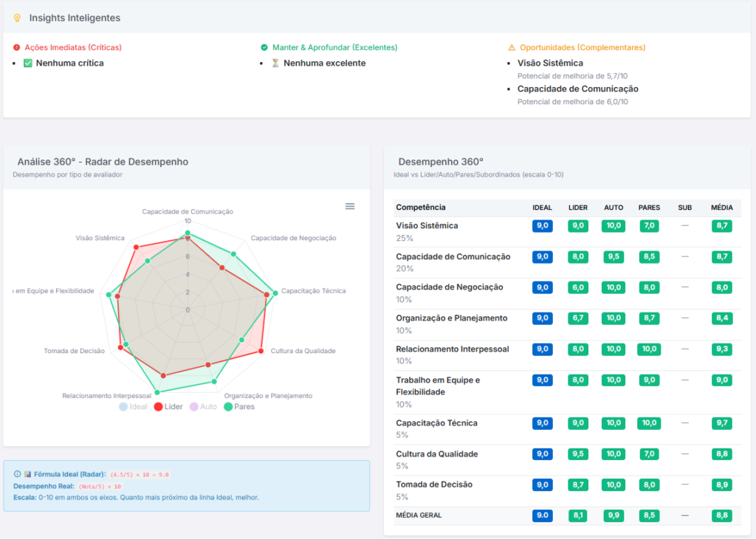The width and height of the screenshot is (756, 540).
Task: Click the info icon beside Fórmula Ideal
Action: [x=17, y=474]
